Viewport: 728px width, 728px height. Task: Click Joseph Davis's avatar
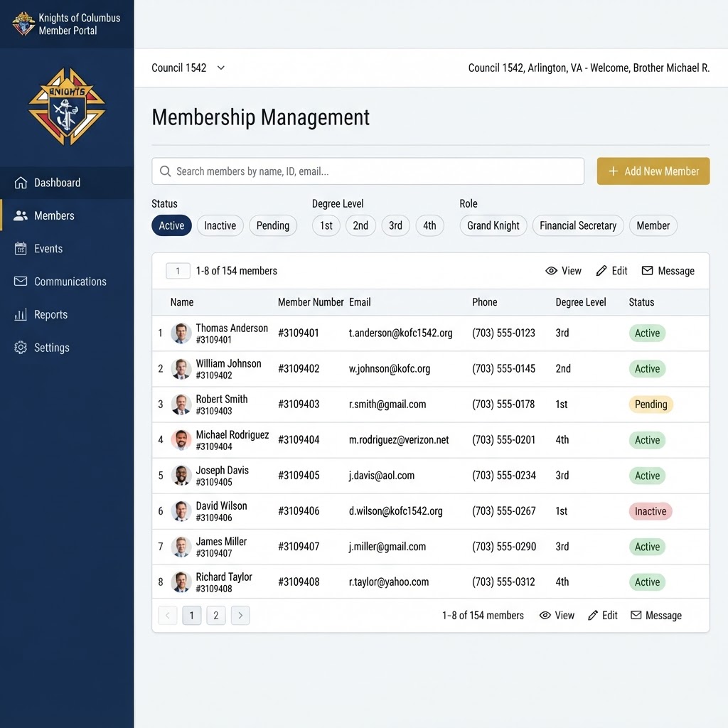(x=181, y=476)
